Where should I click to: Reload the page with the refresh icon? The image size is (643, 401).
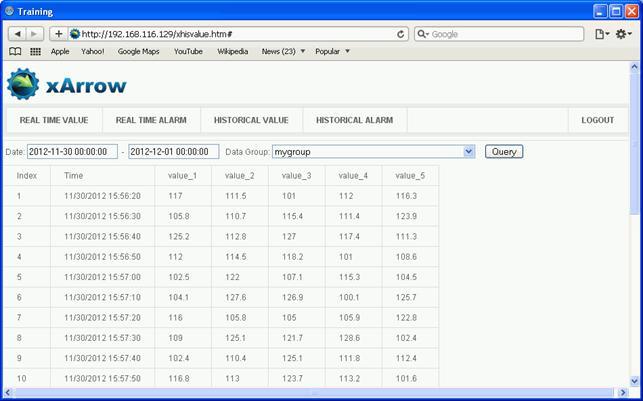tap(401, 34)
